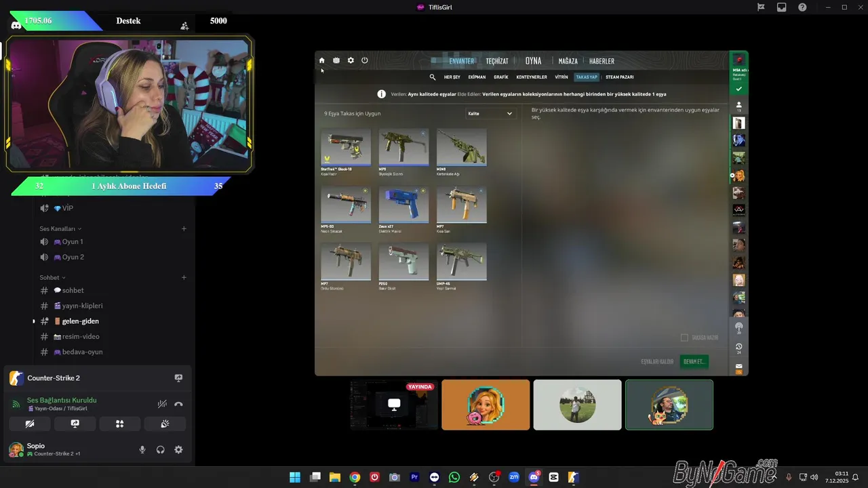
Task: Select the Grafik inventory filter
Action: pyautogui.click(x=501, y=77)
